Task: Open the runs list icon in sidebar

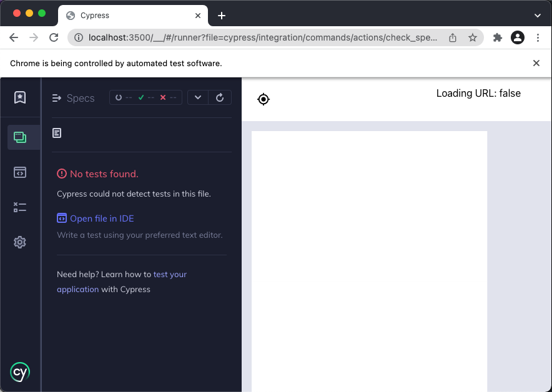Action: [x=20, y=207]
